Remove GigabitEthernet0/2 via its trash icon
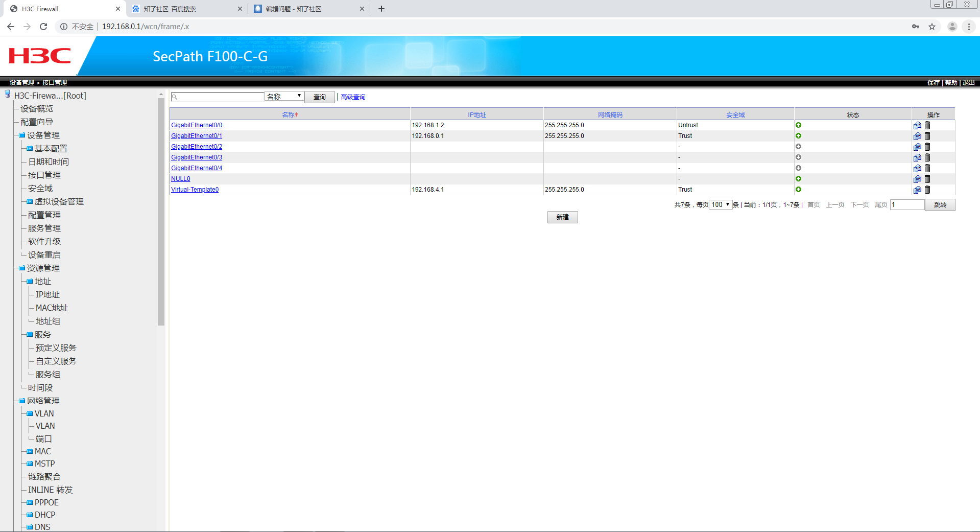Viewport: 980px width, 532px height. pyautogui.click(x=927, y=147)
